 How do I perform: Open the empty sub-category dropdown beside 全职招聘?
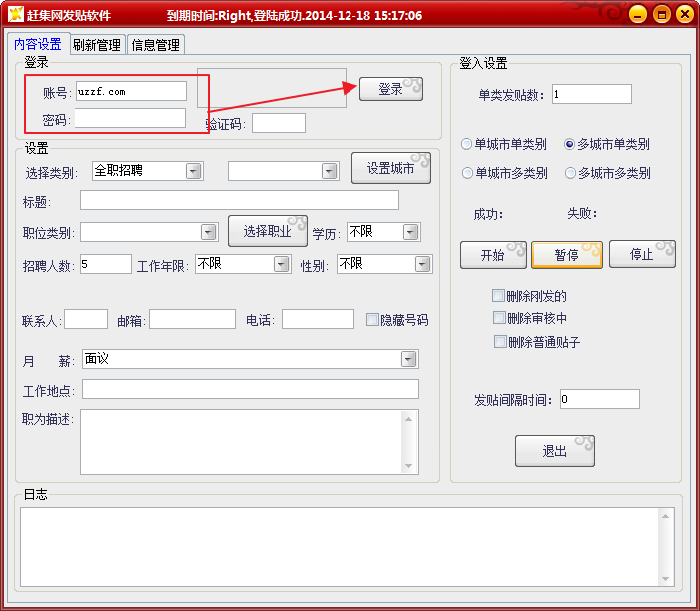[x=329, y=171]
